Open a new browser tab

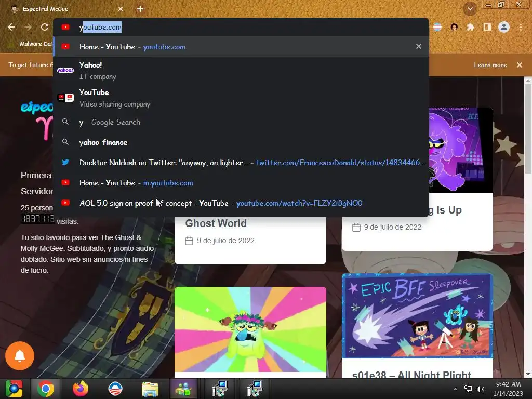coord(140,9)
